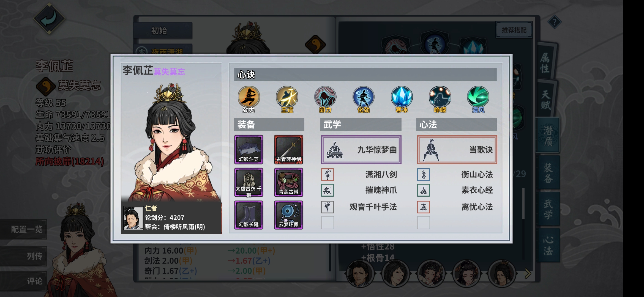Open the 装备 side tab
Viewport: 644px width, 297px height.
coord(548,173)
